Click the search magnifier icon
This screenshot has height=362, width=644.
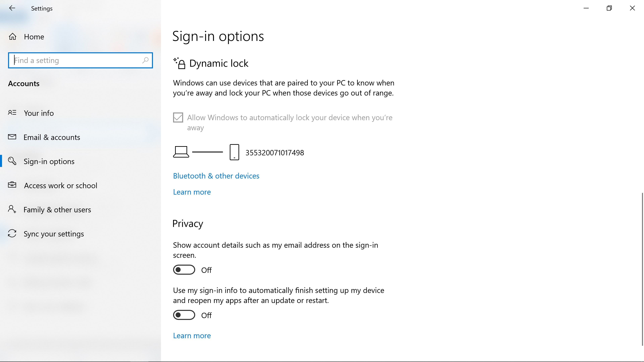(145, 60)
